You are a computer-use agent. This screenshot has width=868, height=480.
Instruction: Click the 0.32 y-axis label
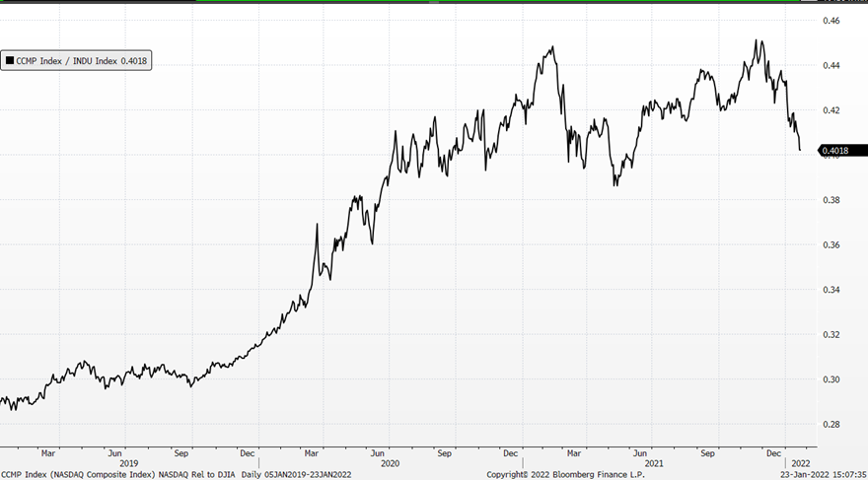click(x=832, y=334)
